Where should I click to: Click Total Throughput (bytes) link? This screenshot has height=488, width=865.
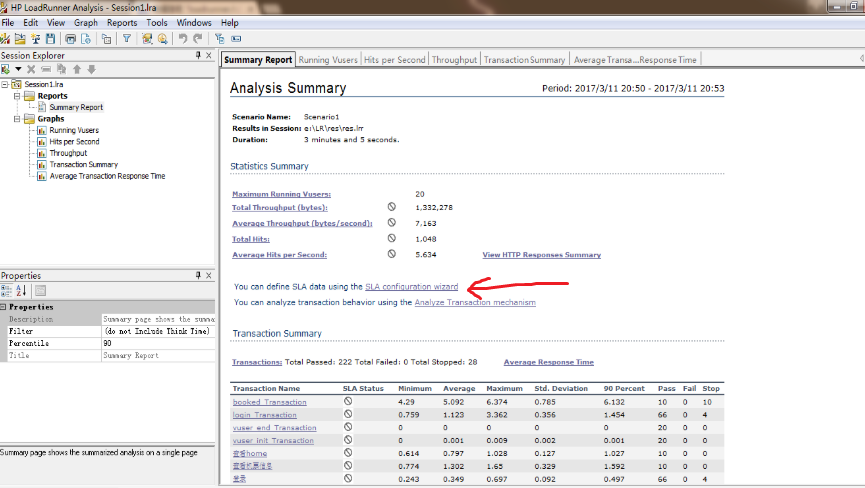pos(280,207)
